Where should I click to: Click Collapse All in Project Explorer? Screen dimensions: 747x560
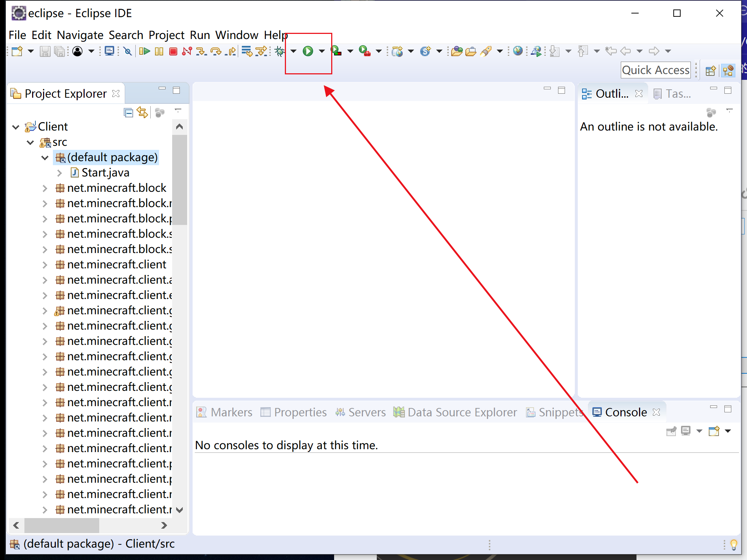[128, 112]
